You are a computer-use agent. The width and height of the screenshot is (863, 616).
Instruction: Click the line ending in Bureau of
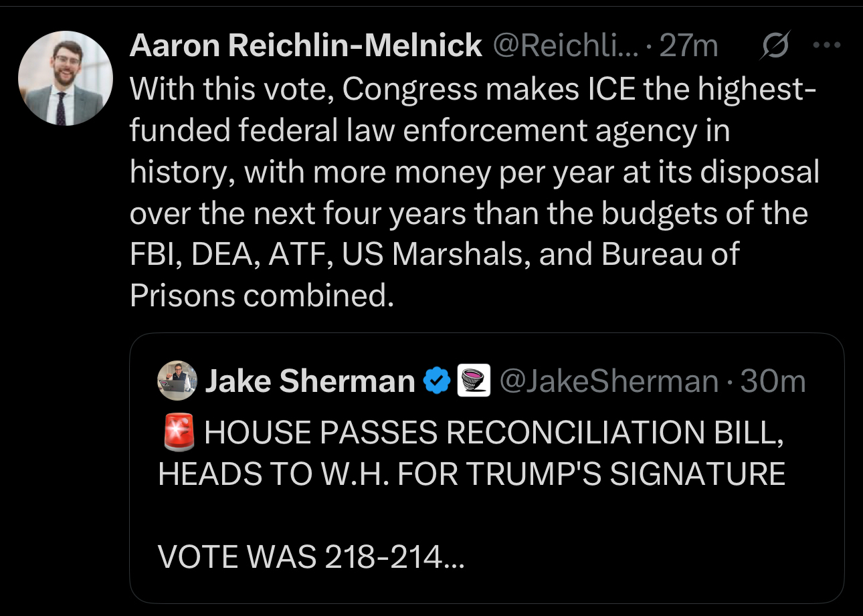435,255
